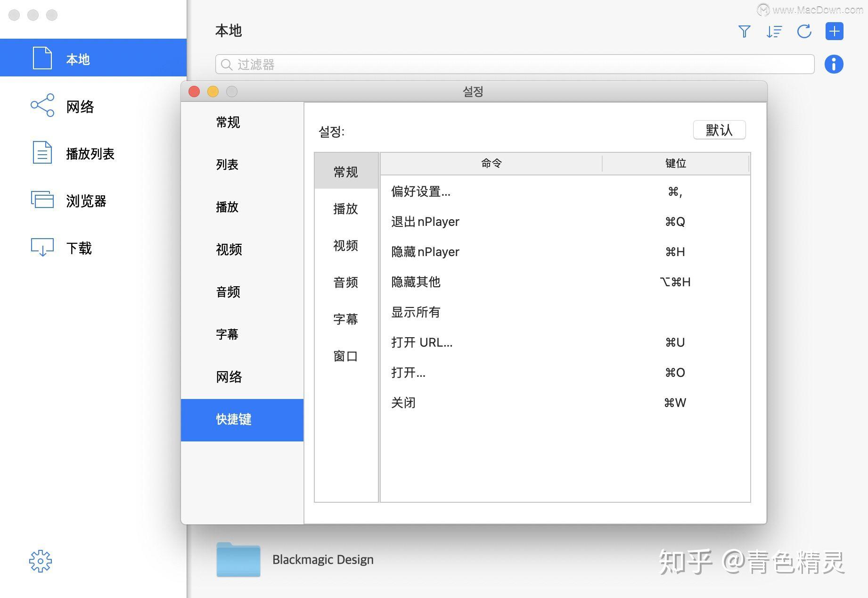The height and width of the screenshot is (598, 868).
Task: Open the info panel icon
Action: (x=834, y=64)
